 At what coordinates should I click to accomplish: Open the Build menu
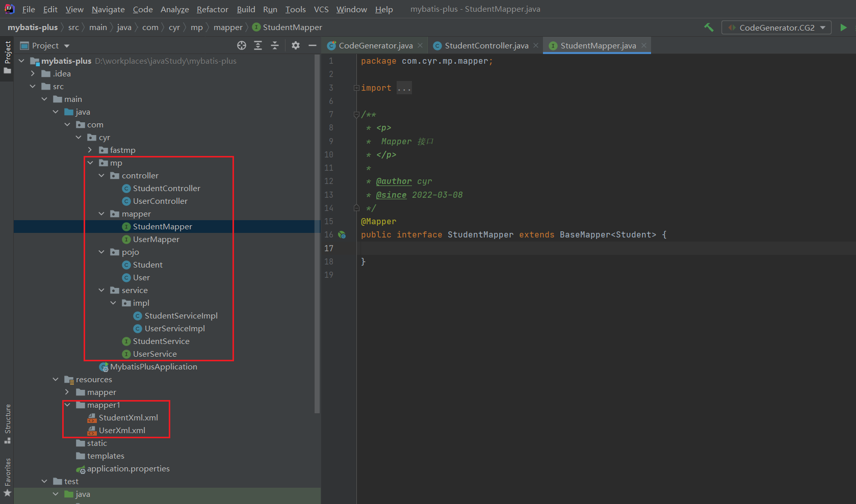pyautogui.click(x=246, y=9)
